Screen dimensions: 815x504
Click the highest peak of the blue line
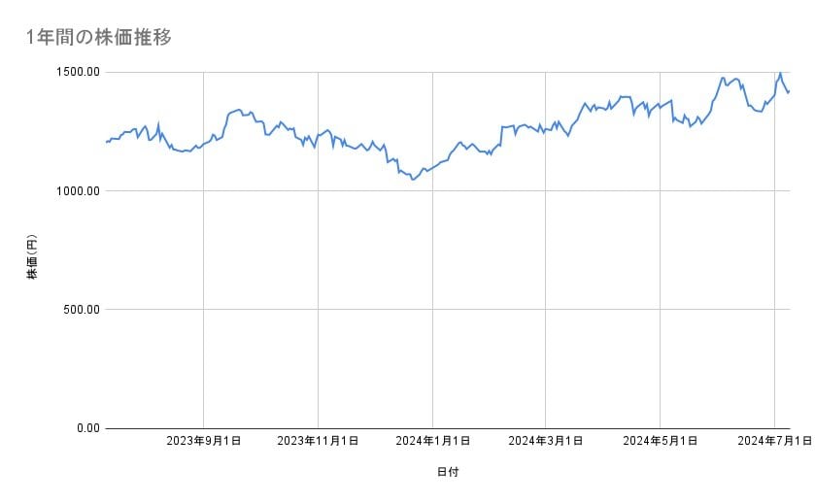coord(780,73)
